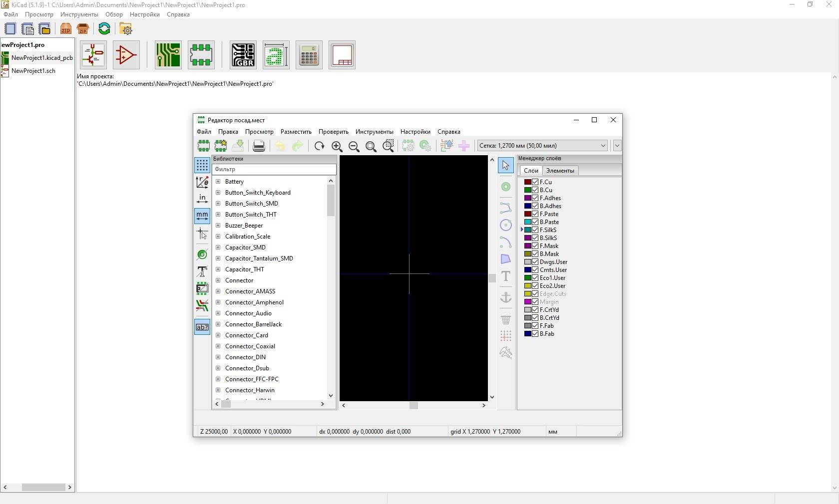Select the draw circle tool
The height and width of the screenshot is (504, 839).
tap(506, 225)
